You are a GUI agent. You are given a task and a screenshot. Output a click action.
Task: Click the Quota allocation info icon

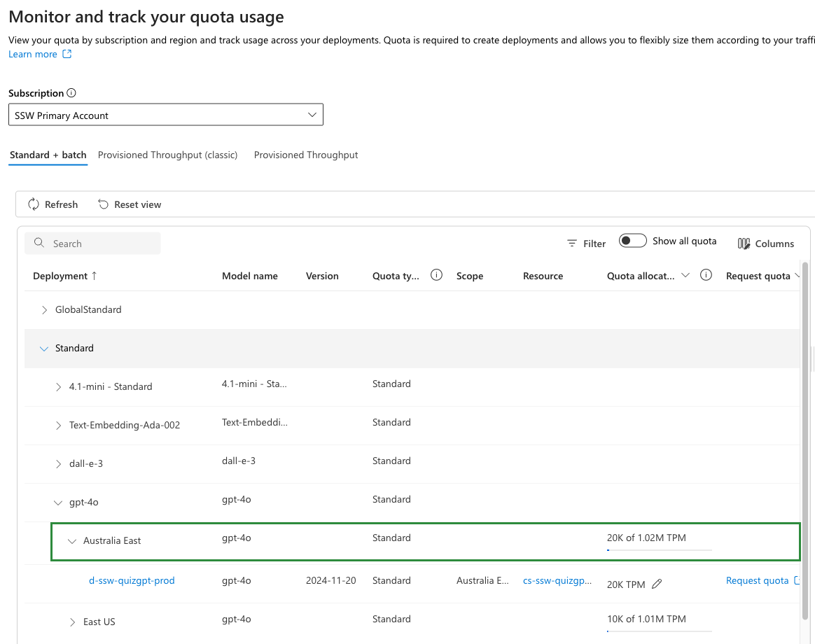coord(706,275)
